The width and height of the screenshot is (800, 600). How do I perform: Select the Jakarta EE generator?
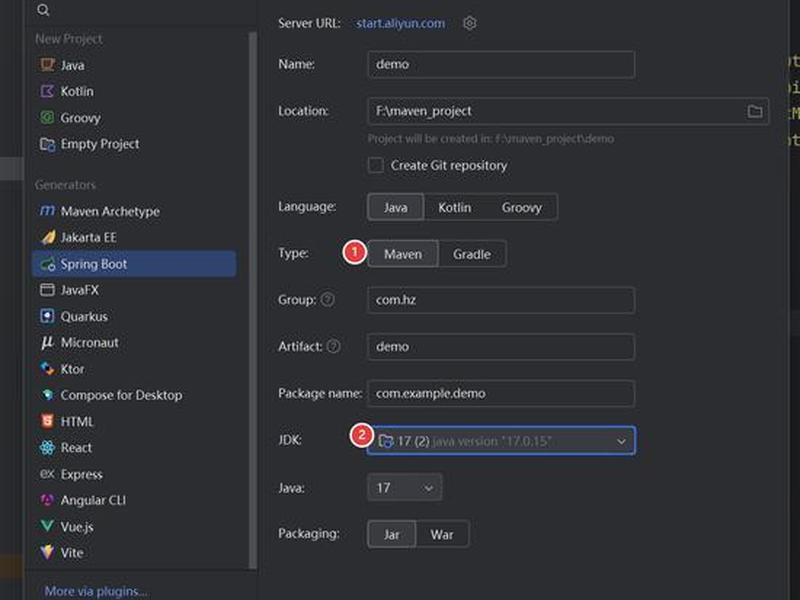click(x=134, y=237)
